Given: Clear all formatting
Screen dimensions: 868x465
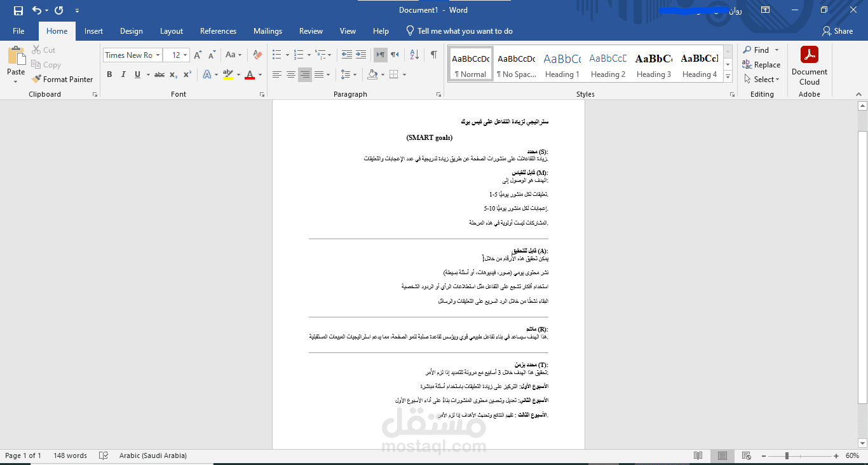Looking at the screenshot, I should (x=257, y=55).
